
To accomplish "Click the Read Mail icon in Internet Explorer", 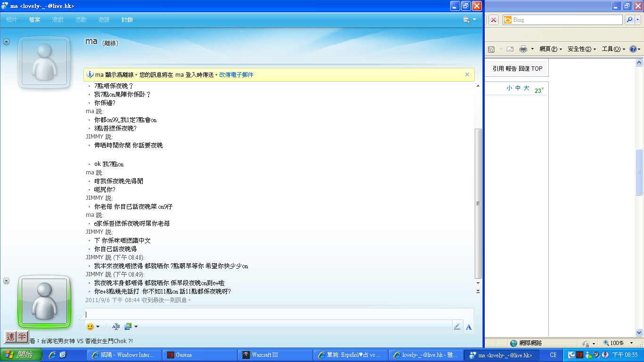I will [x=510, y=49].
